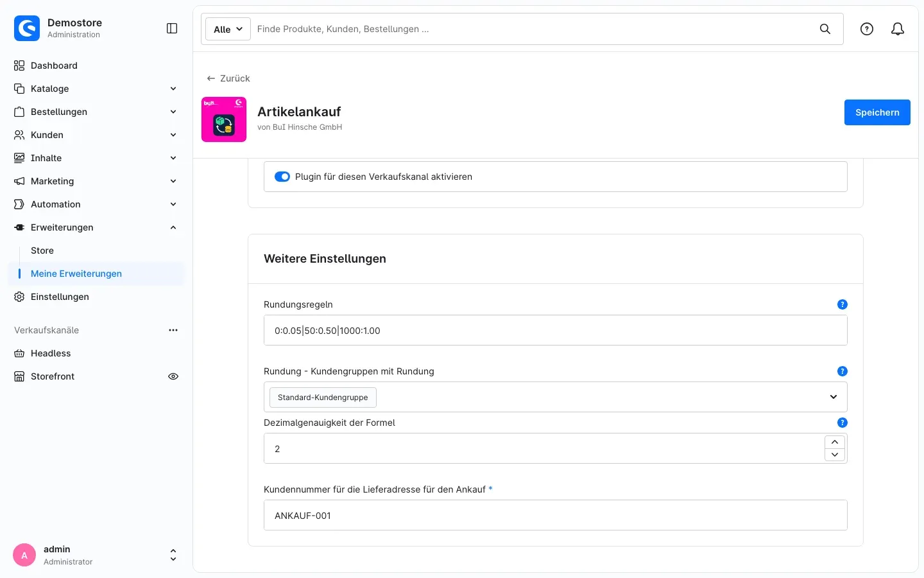The height and width of the screenshot is (578, 924).
Task: Open the notifications bell
Action: (x=898, y=29)
